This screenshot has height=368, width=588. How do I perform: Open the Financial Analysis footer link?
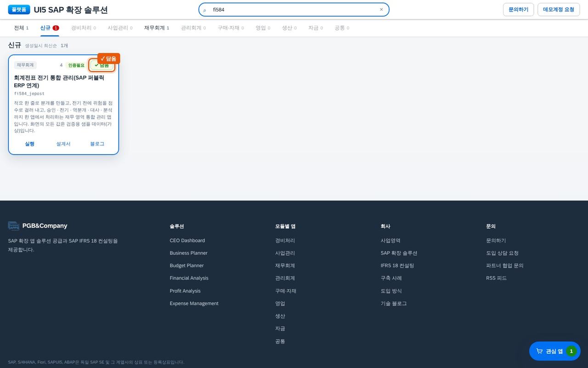(x=189, y=278)
